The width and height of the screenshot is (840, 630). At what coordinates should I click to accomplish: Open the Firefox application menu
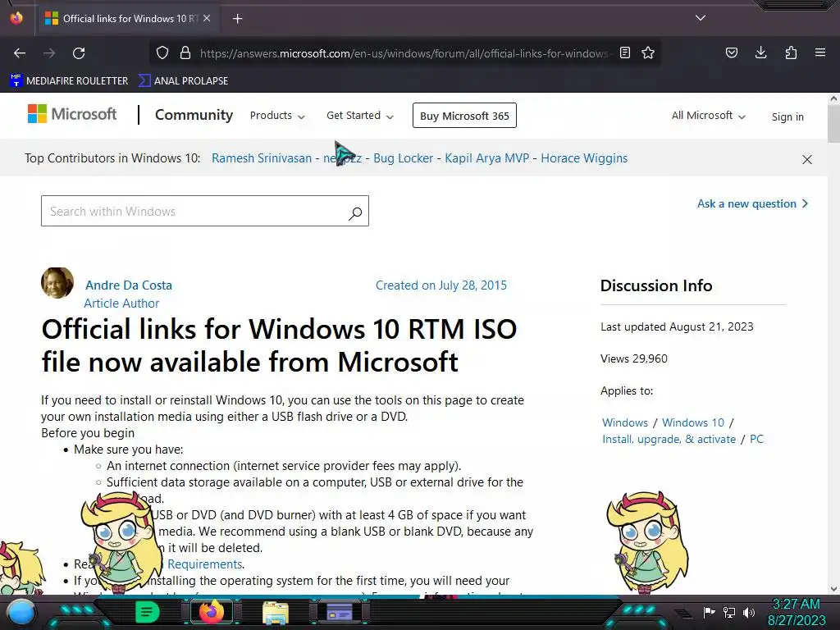click(x=820, y=52)
